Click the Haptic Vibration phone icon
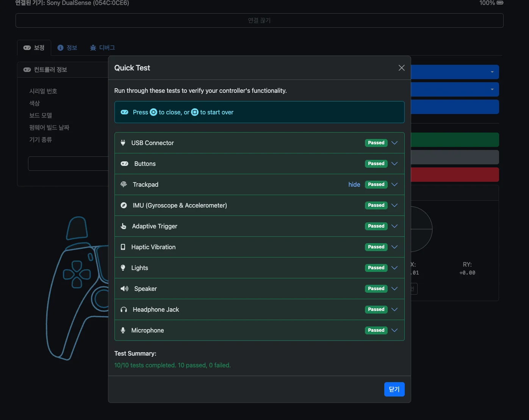 pyautogui.click(x=123, y=247)
